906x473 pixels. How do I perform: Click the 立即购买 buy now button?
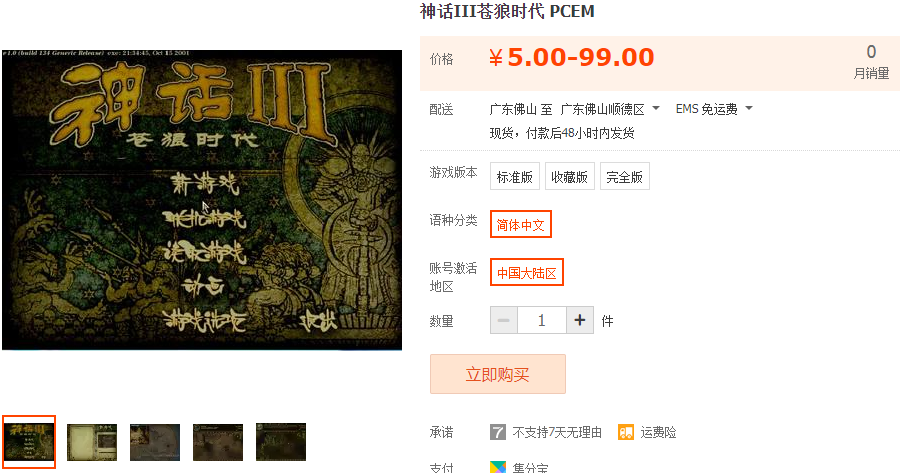[497, 374]
